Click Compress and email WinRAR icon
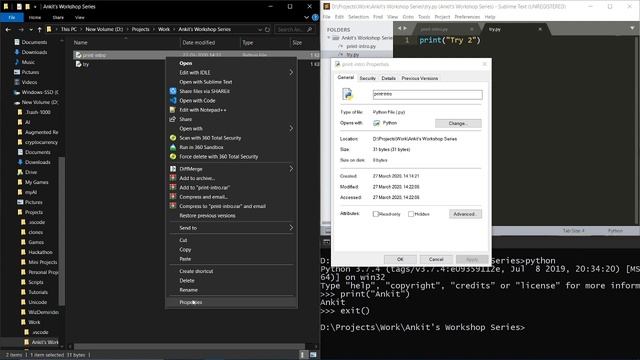640x360 pixels. click(173, 197)
